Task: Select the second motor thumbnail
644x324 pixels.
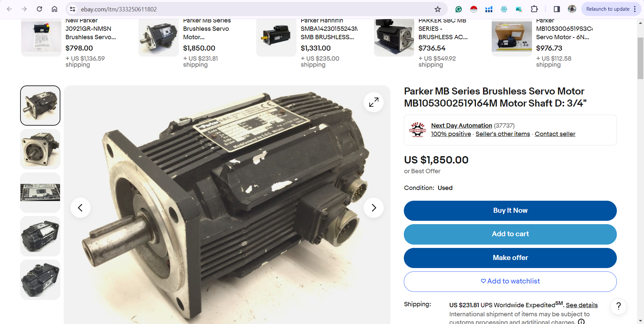Action: pos(40,149)
